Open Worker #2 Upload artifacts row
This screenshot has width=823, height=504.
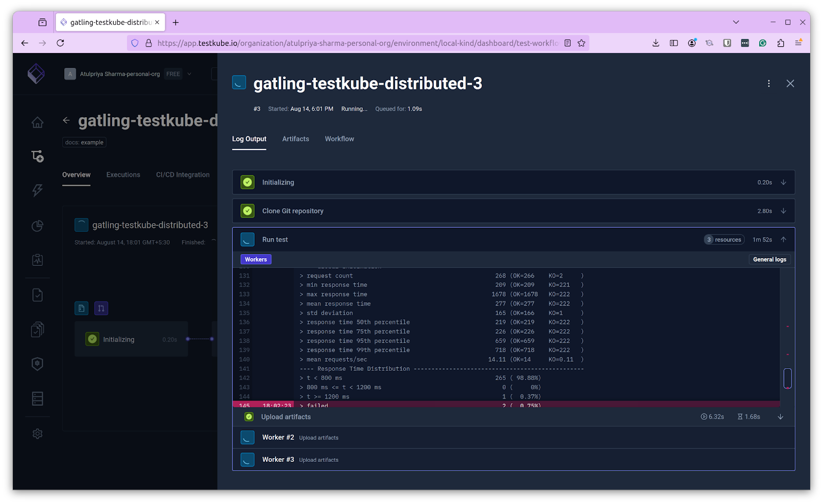[513, 438]
